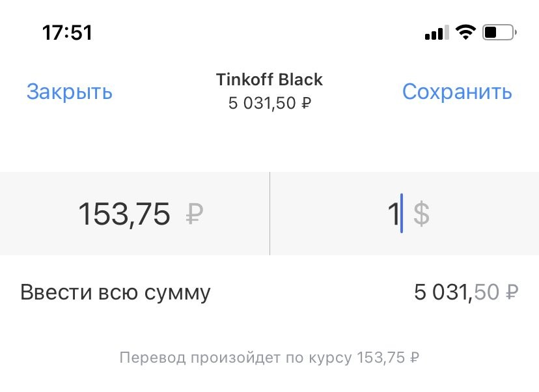The width and height of the screenshot is (539, 392).
Task: Expand the currency rate details text
Action: [x=269, y=357]
